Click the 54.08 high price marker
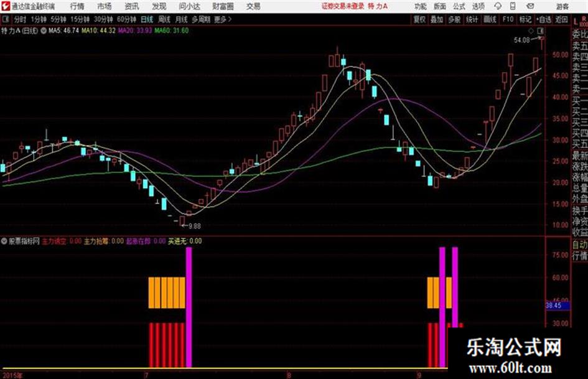 point(521,40)
